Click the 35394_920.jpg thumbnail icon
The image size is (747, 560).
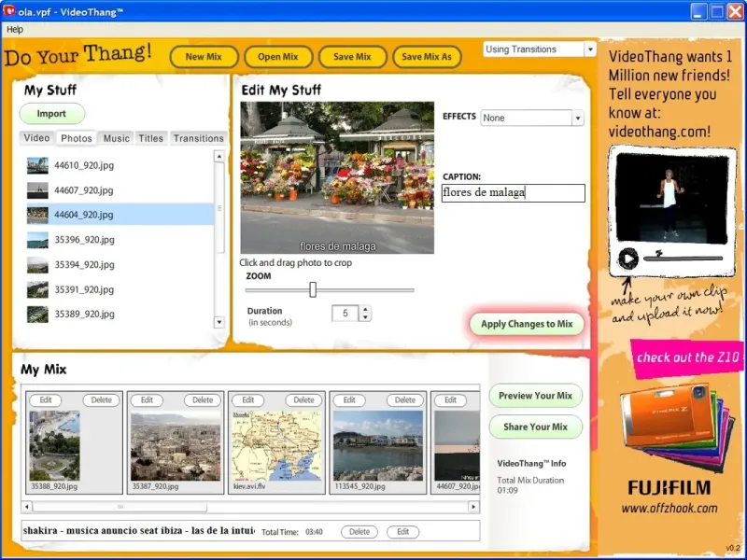[x=37, y=265]
